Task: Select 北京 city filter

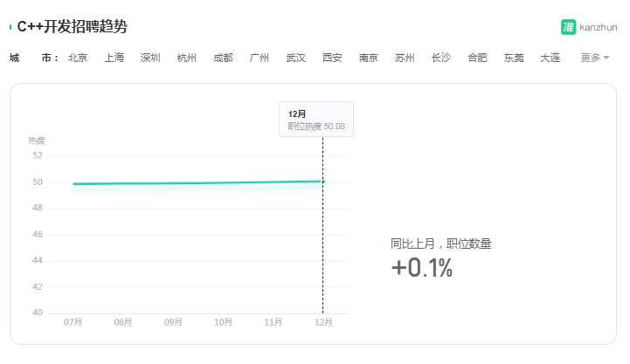Action: (78, 58)
